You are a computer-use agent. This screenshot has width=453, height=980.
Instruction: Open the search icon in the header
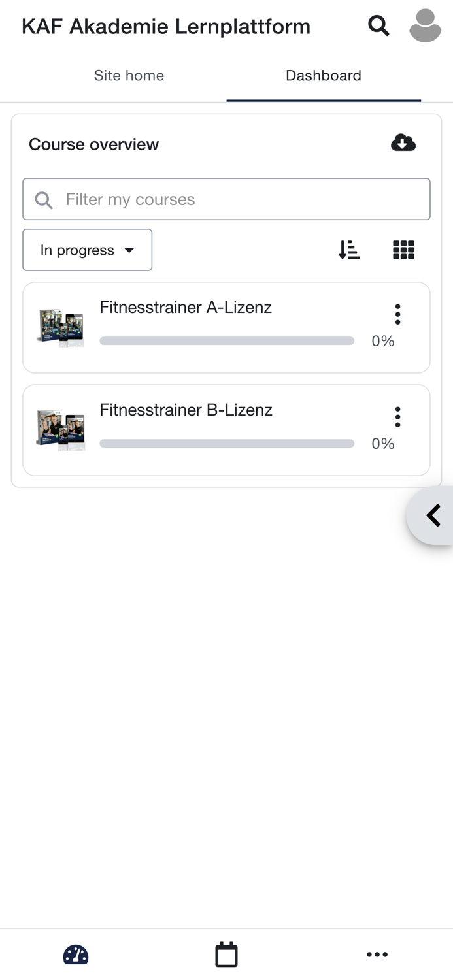pyautogui.click(x=378, y=26)
